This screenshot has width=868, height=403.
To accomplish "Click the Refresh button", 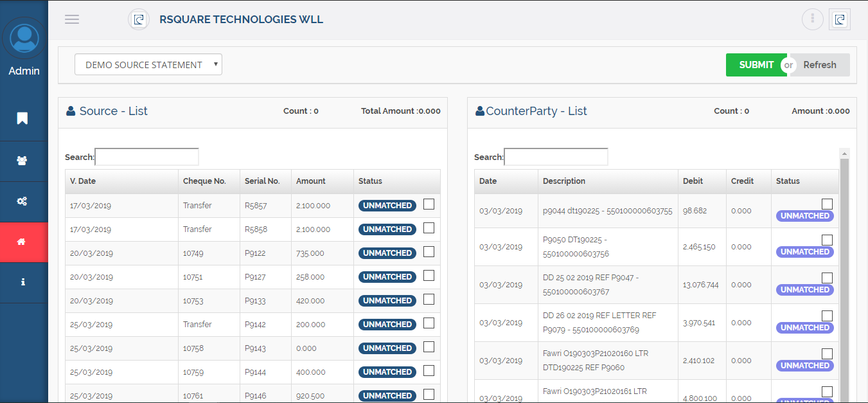I will (819, 65).
